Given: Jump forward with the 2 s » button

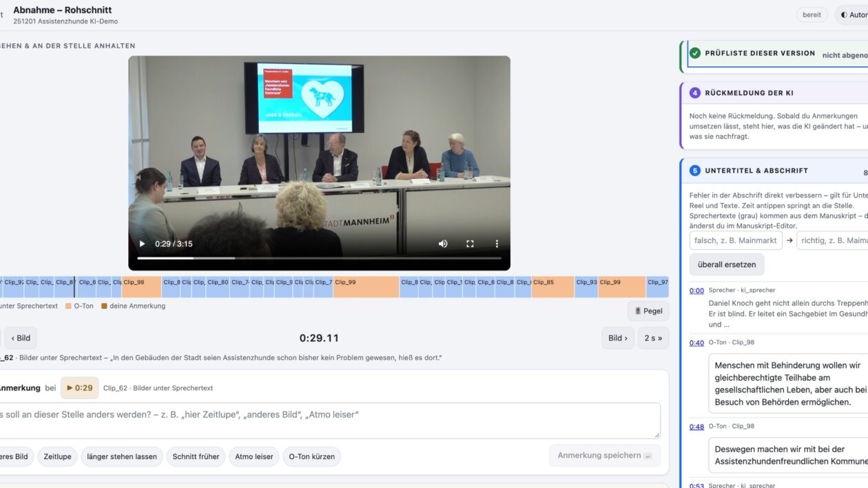Looking at the screenshot, I should pyautogui.click(x=653, y=338).
